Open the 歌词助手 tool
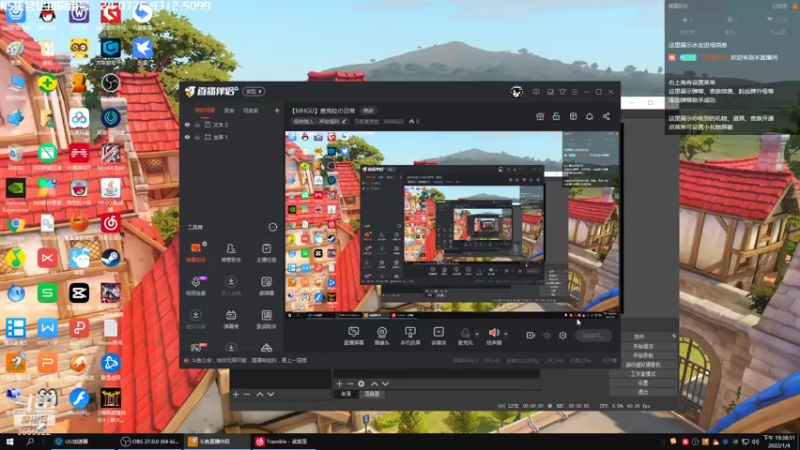Image resolution: width=800 pixels, height=450 pixels. [266, 319]
